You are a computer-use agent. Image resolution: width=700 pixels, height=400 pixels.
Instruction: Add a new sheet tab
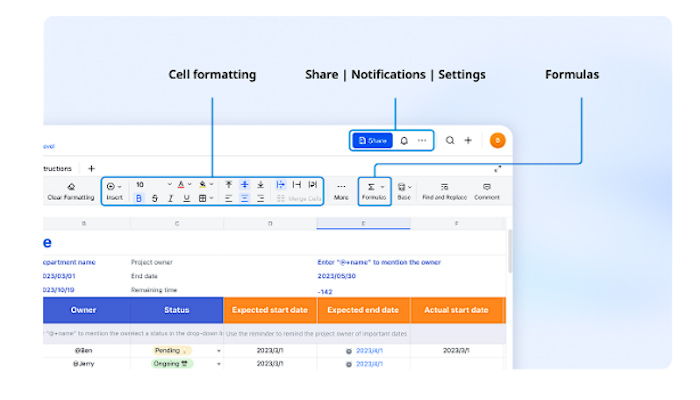[x=91, y=168]
